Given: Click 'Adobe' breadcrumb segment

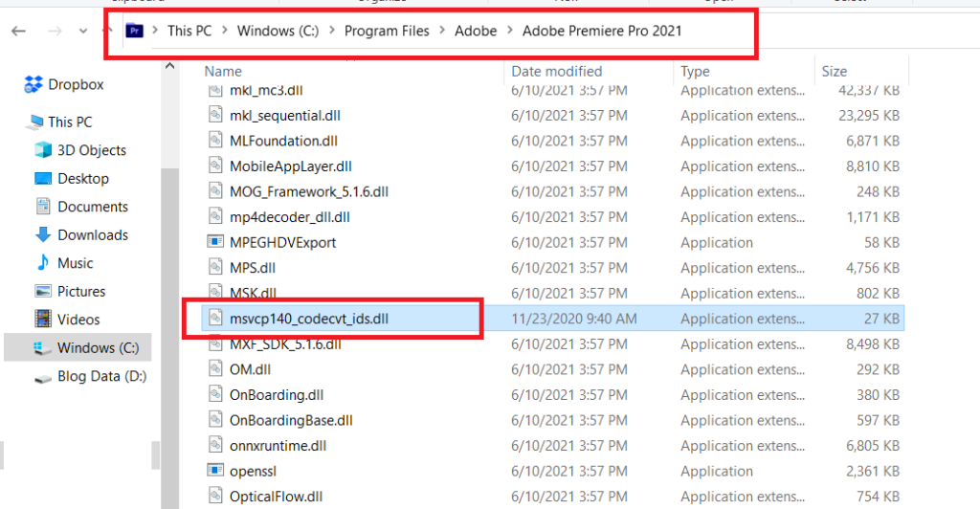Looking at the screenshot, I should pyautogui.click(x=476, y=31).
